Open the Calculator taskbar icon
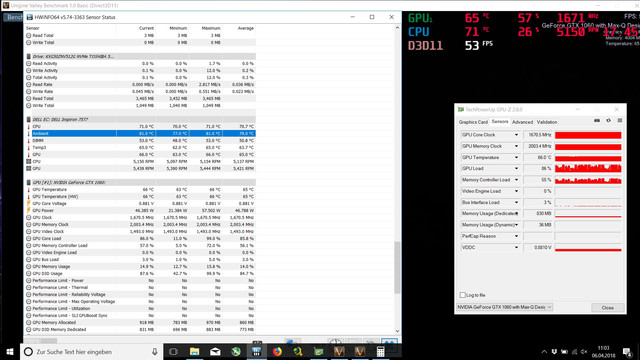Image resolution: width=640 pixels, height=360 pixels. [380, 351]
